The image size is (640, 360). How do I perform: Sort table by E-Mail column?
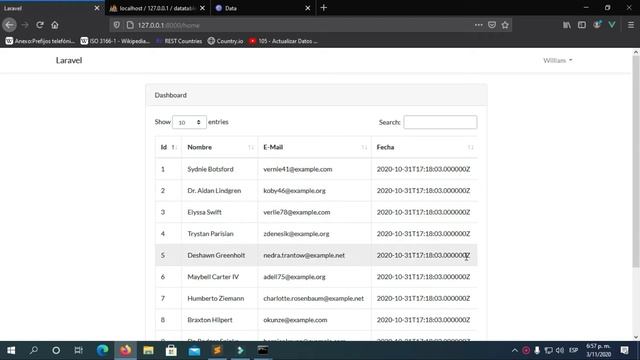click(x=314, y=147)
